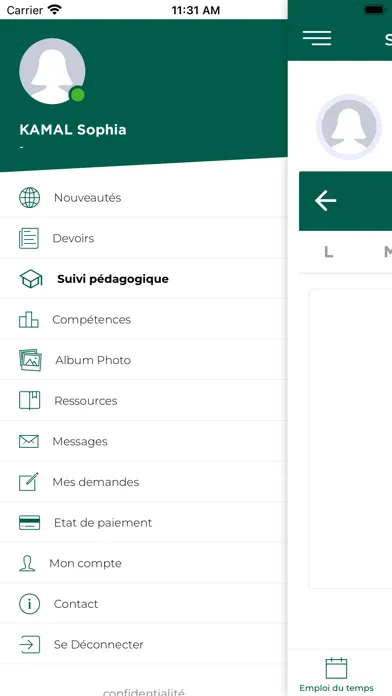Tap the credit card icon for Etat de paiement
The width and height of the screenshot is (392, 696).
pos(29,522)
